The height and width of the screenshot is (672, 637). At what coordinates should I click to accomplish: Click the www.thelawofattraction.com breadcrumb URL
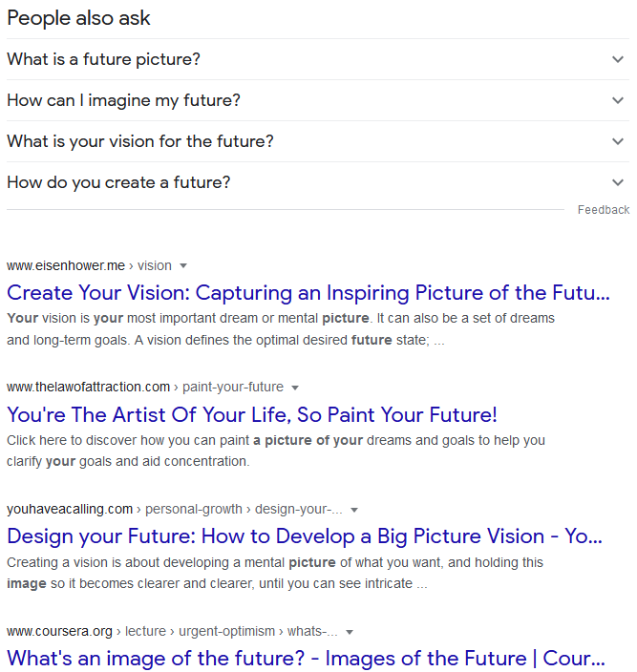pyautogui.click(x=88, y=387)
